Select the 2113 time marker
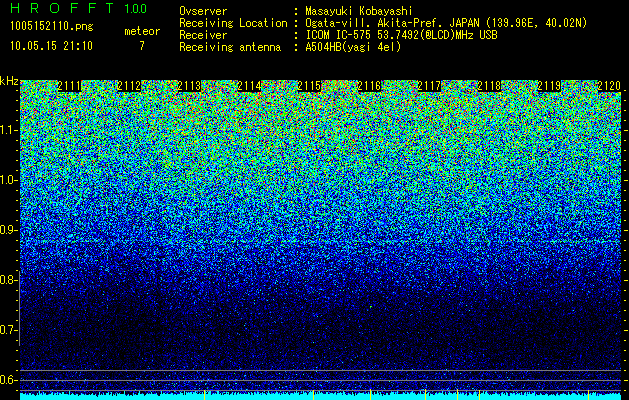Image resolution: width=629 pixels, height=400 pixels. point(189,86)
